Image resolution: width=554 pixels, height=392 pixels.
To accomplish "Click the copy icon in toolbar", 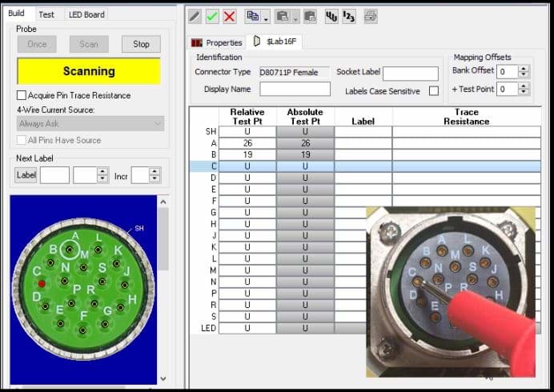I will point(252,16).
